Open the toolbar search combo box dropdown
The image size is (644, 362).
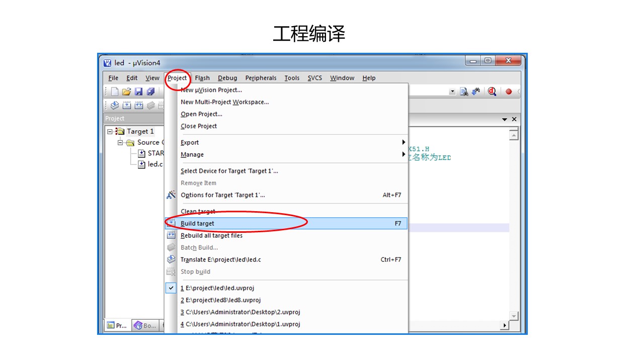coord(452,92)
